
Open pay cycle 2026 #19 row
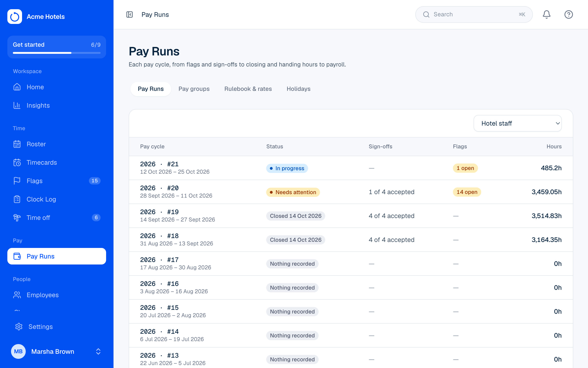(351, 216)
